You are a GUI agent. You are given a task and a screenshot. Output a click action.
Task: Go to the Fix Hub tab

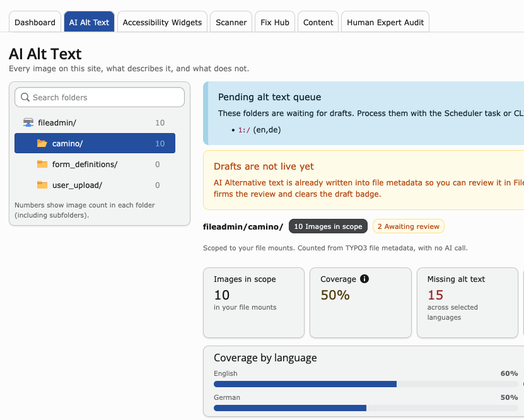point(275,22)
